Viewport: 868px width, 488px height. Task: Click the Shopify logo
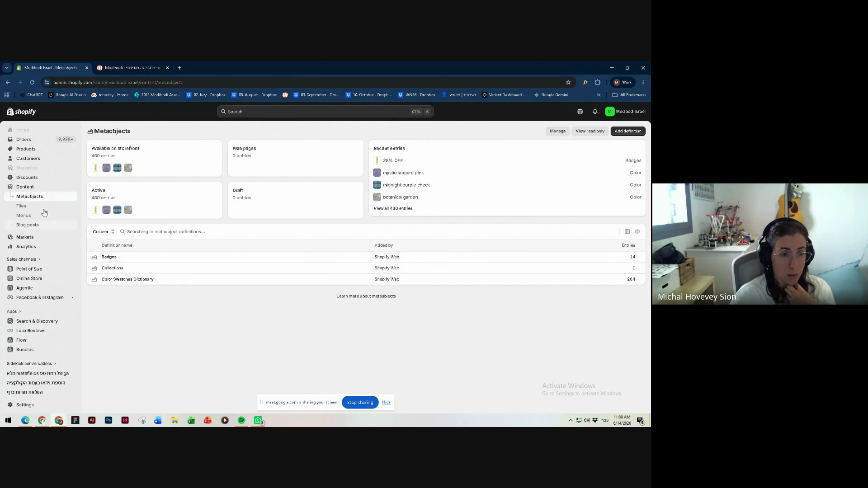[x=21, y=112]
